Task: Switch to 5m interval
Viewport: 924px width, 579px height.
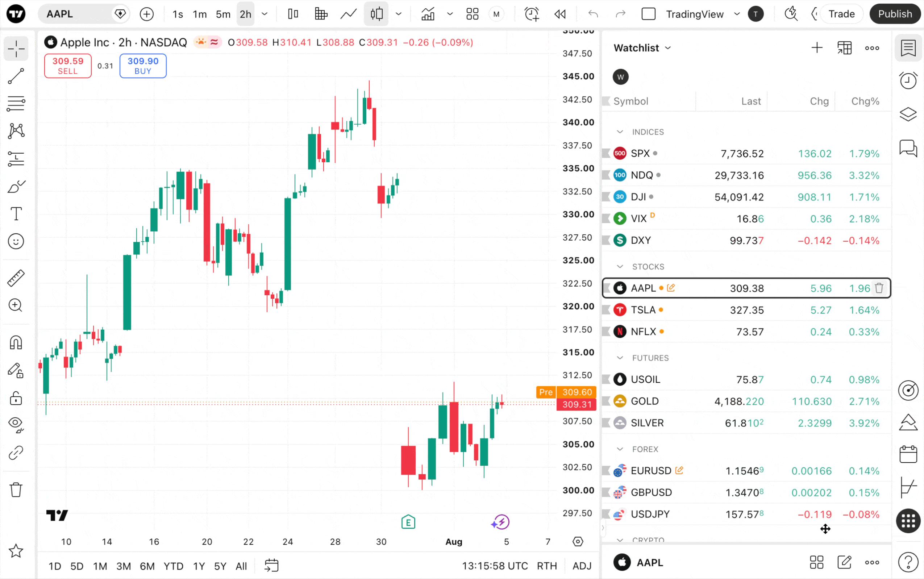Action: [x=223, y=14]
